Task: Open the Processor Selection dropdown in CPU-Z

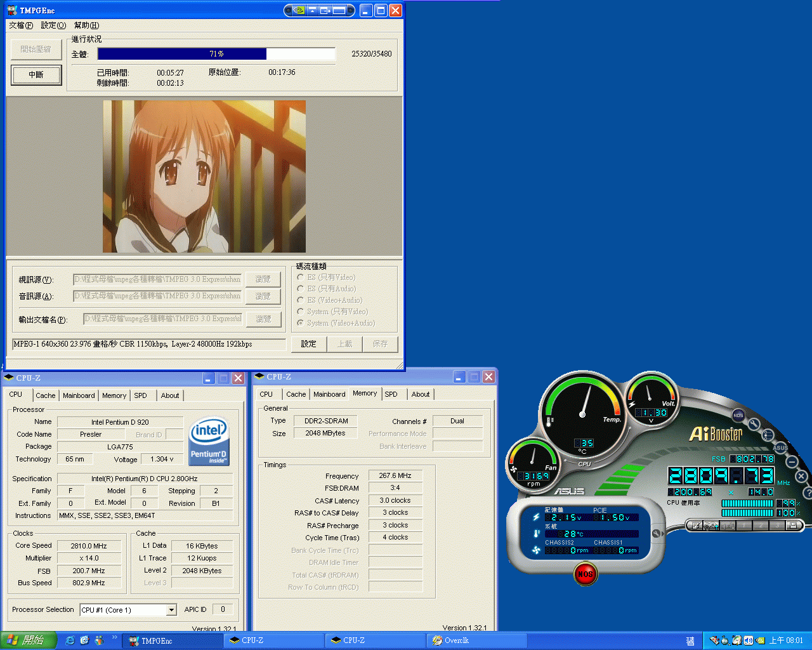Action: tap(171, 610)
